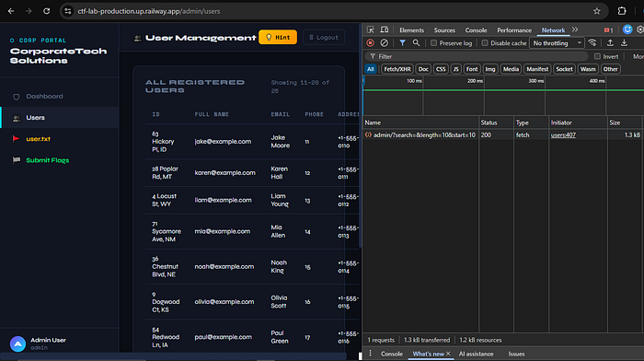This screenshot has width=644, height=361.
Task: Toggle the network filter funnel icon
Action: [x=403, y=42]
